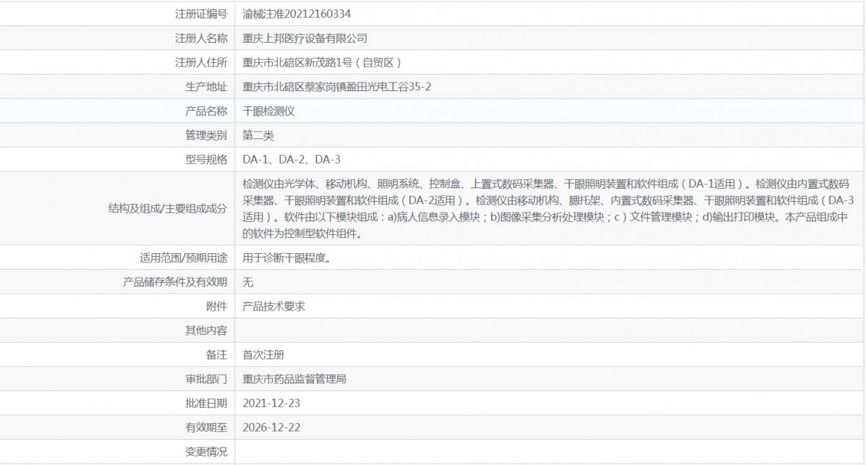
Task: Click address 重庆市北碚区新茂路1号（自贸区）
Action: click(x=322, y=63)
